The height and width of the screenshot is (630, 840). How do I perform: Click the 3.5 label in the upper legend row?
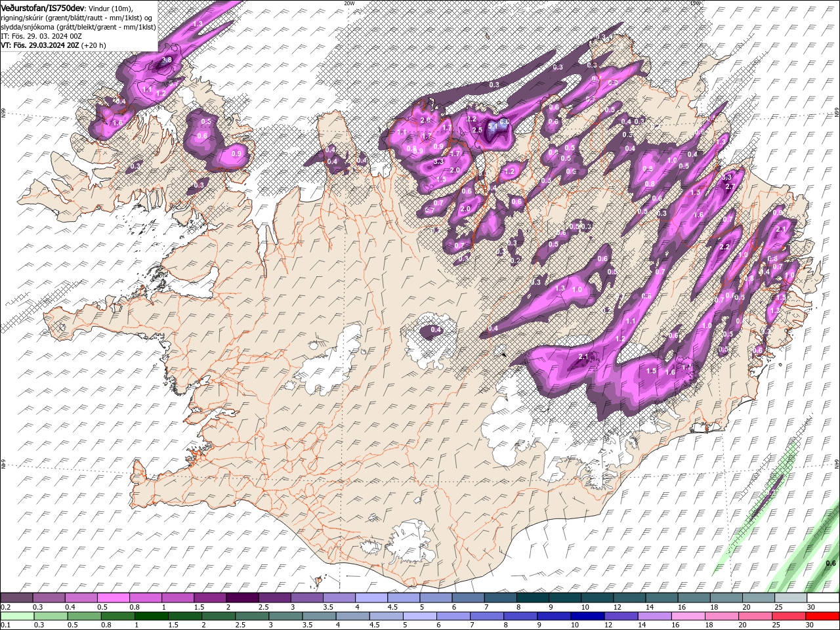pos(328,607)
